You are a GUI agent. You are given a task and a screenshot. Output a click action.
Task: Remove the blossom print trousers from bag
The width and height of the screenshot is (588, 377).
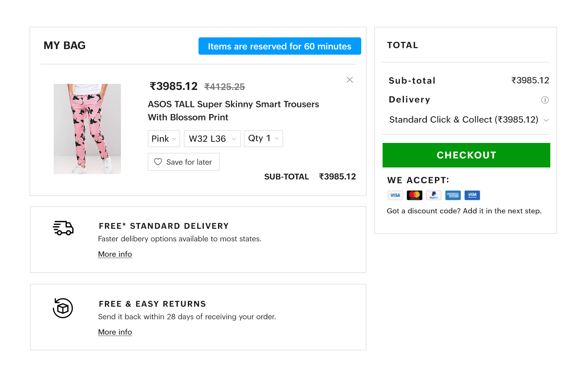click(350, 80)
